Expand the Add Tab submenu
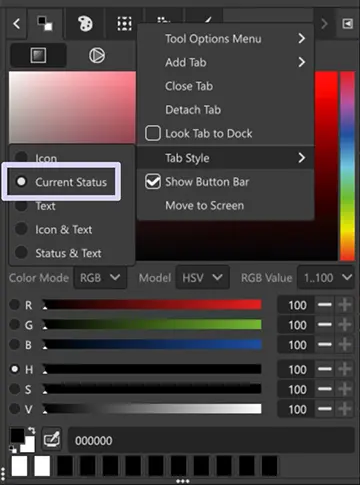Screen dimensions: 360x485 click(226, 62)
